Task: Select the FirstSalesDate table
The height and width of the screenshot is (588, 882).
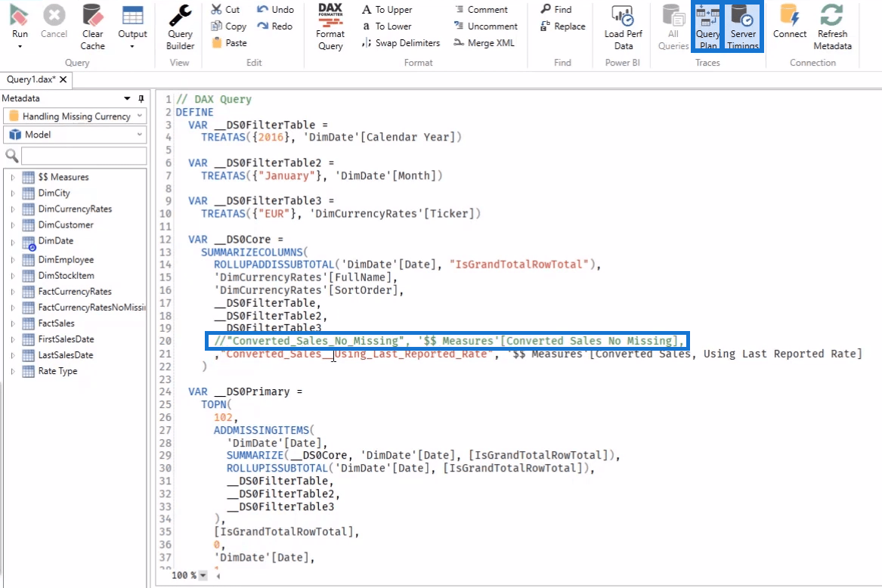Action: pos(66,339)
